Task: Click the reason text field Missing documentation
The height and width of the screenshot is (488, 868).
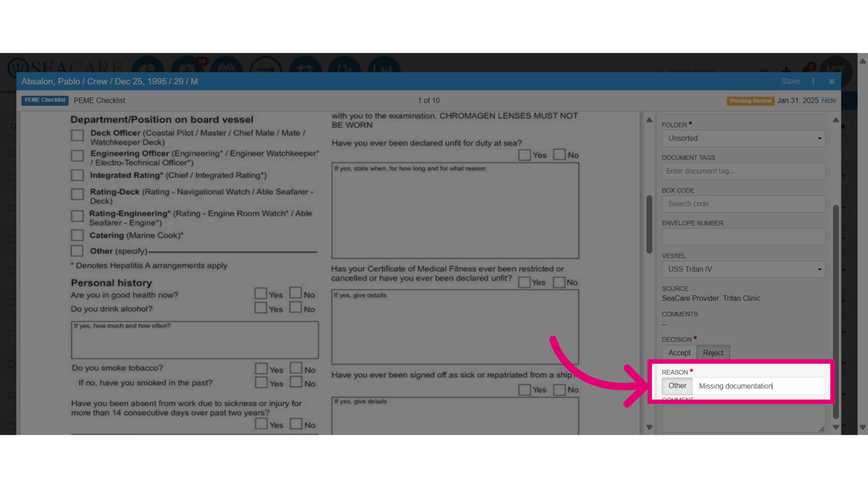Action: click(759, 386)
